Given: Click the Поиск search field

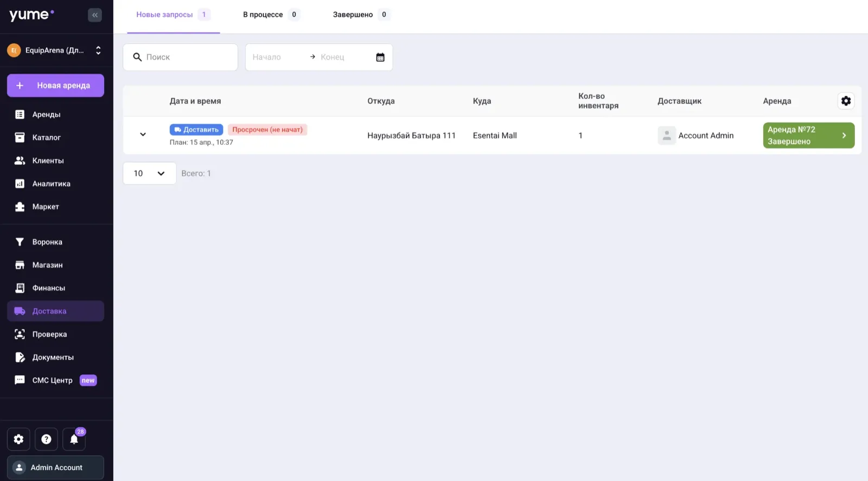Looking at the screenshot, I should pos(180,57).
